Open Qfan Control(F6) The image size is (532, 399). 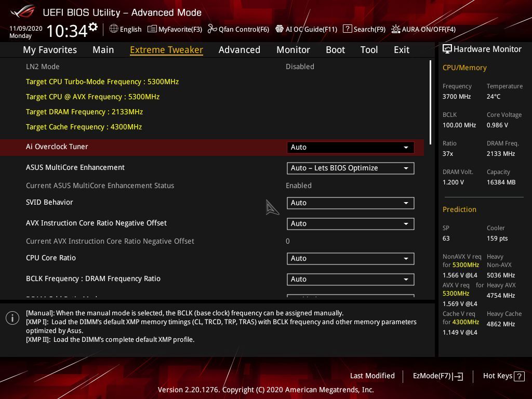click(238, 29)
